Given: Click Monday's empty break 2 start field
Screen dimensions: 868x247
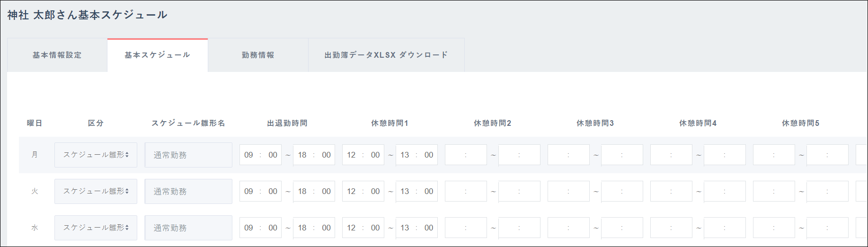Looking at the screenshot, I should (466, 155).
